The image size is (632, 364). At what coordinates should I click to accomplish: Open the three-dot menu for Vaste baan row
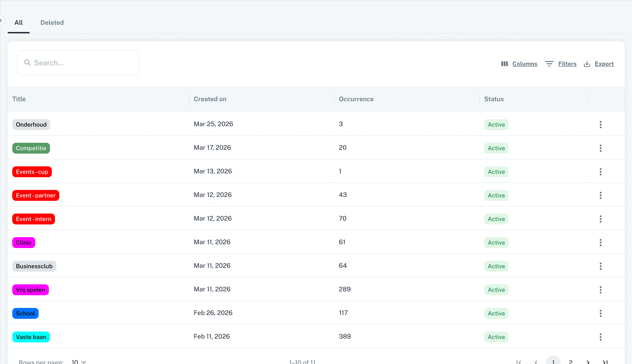(600, 337)
